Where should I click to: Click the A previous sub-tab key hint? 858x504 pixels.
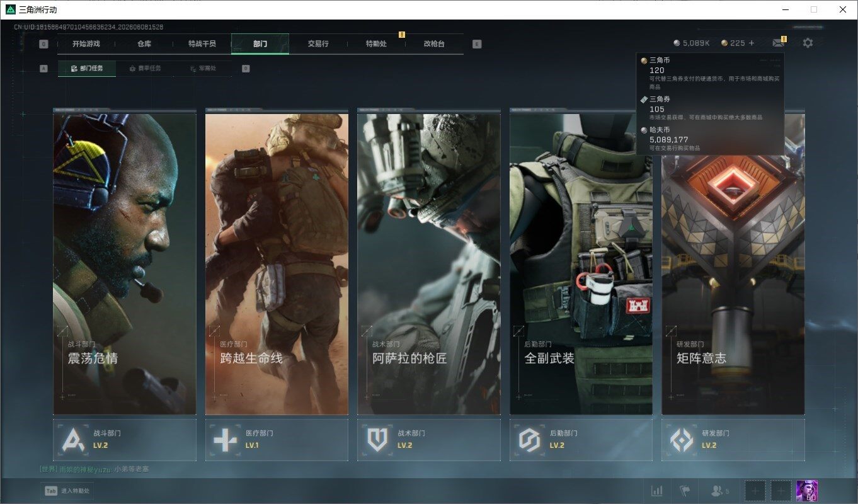pos(43,69)
